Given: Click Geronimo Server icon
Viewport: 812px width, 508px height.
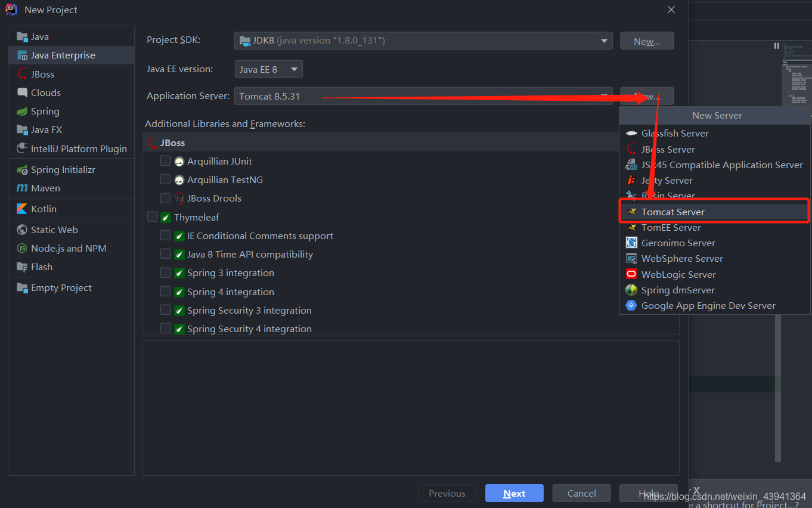Looking at the screenshot, I should click(x=631, y=243).
